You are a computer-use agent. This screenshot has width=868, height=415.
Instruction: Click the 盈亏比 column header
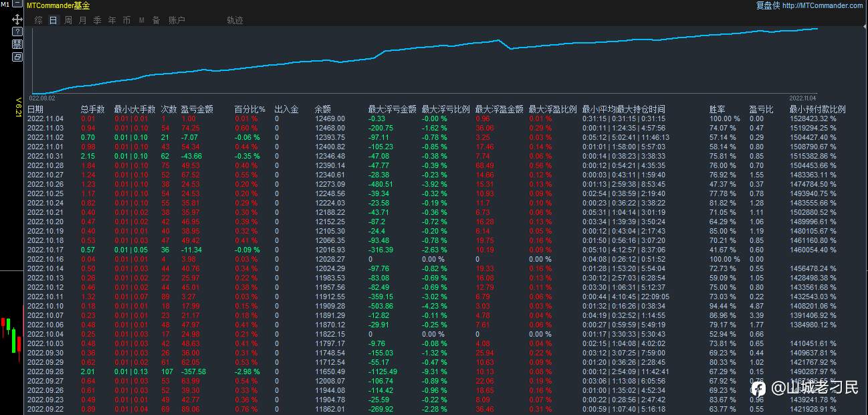click(761, 109)
